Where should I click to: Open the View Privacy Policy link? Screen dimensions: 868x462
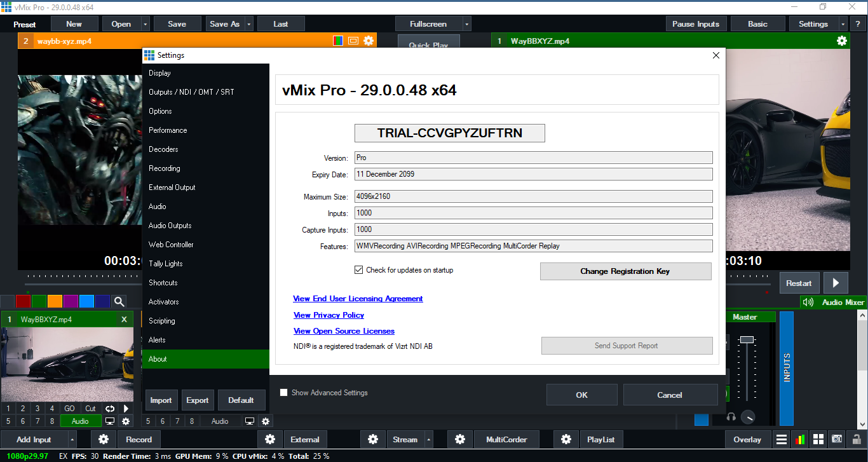(x=329, y=315)
